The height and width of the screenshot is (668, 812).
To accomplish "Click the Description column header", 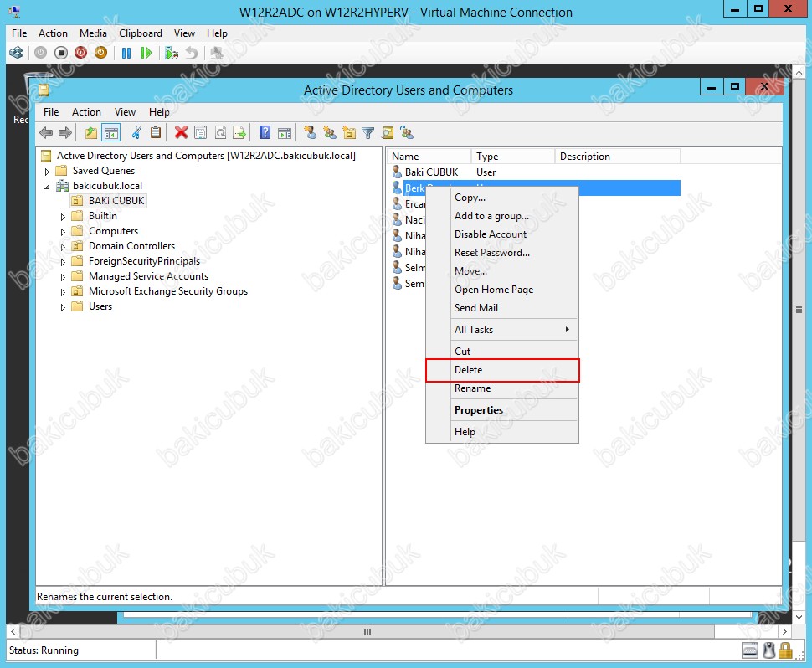I will (617, 157).
